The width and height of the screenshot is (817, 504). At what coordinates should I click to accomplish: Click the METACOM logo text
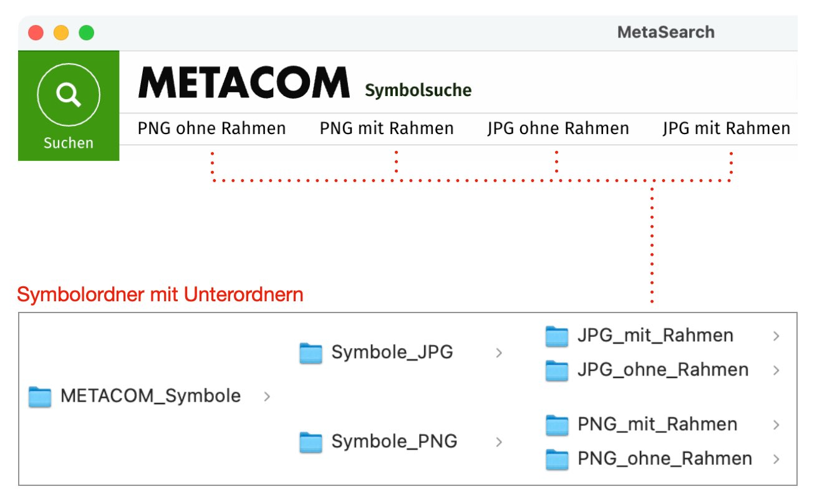(244, 82)
